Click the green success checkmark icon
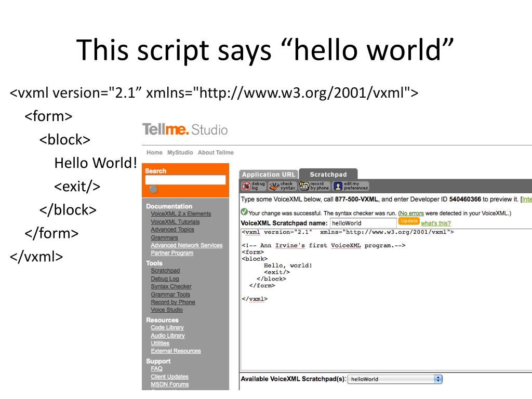 pyautogui.click(x=244, y=212)
